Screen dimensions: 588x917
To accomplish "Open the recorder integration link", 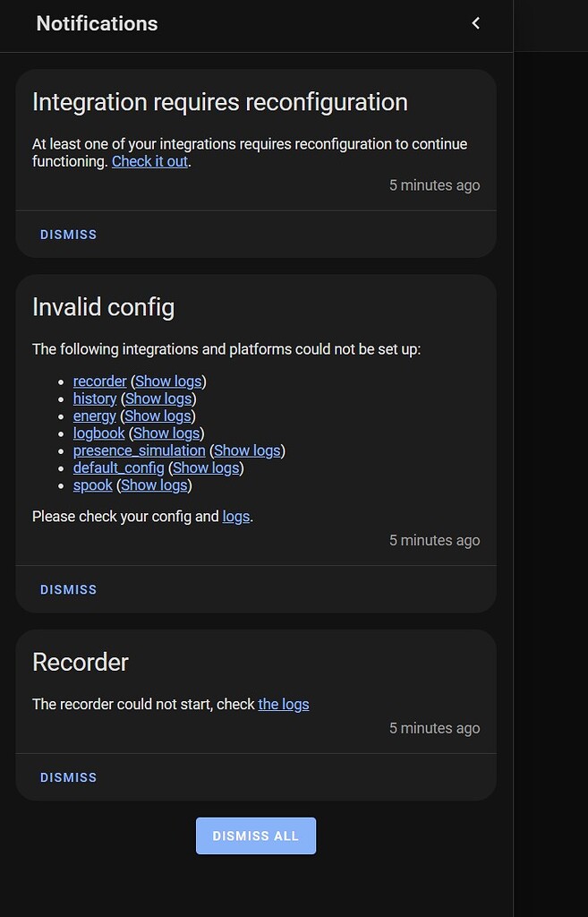I will tap(99, 381).
